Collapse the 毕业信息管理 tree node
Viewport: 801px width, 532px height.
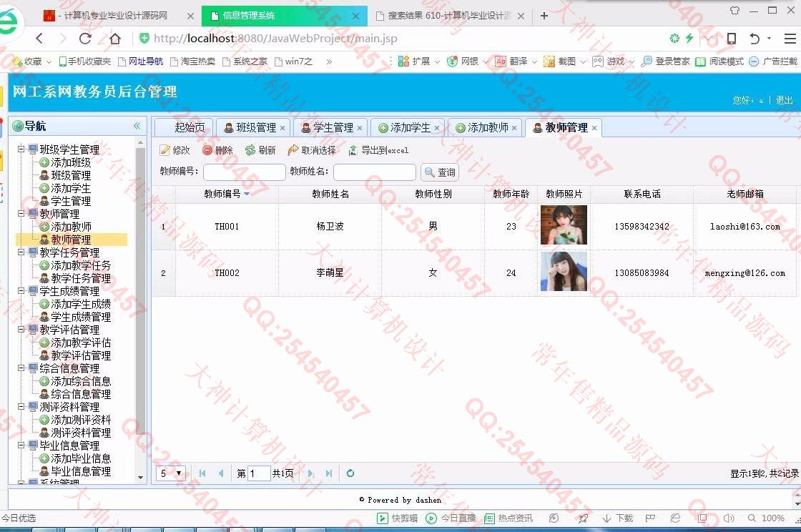point(21,445)
